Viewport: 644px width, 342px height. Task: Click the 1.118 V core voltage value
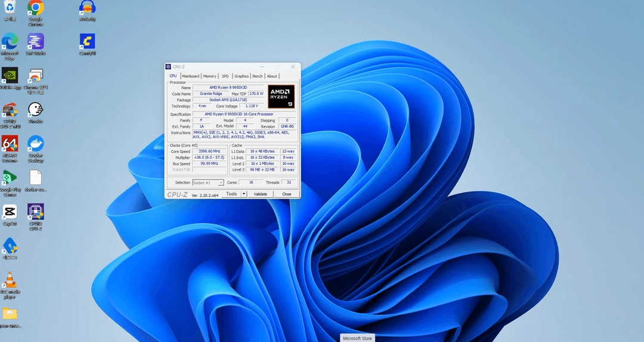[252, 106]
